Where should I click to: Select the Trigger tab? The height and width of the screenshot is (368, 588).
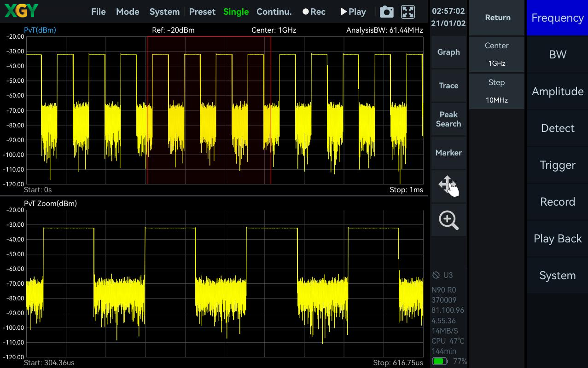point(558,165)
